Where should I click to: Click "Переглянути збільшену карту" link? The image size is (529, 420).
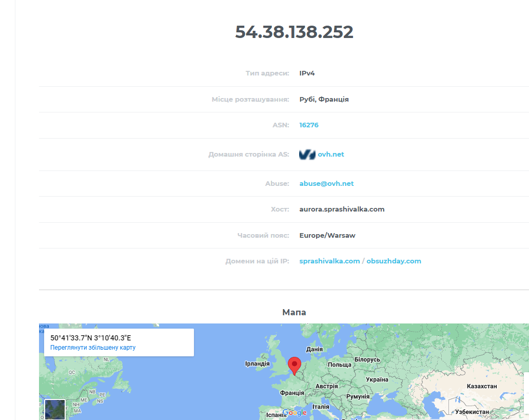(x=93, y=348)
